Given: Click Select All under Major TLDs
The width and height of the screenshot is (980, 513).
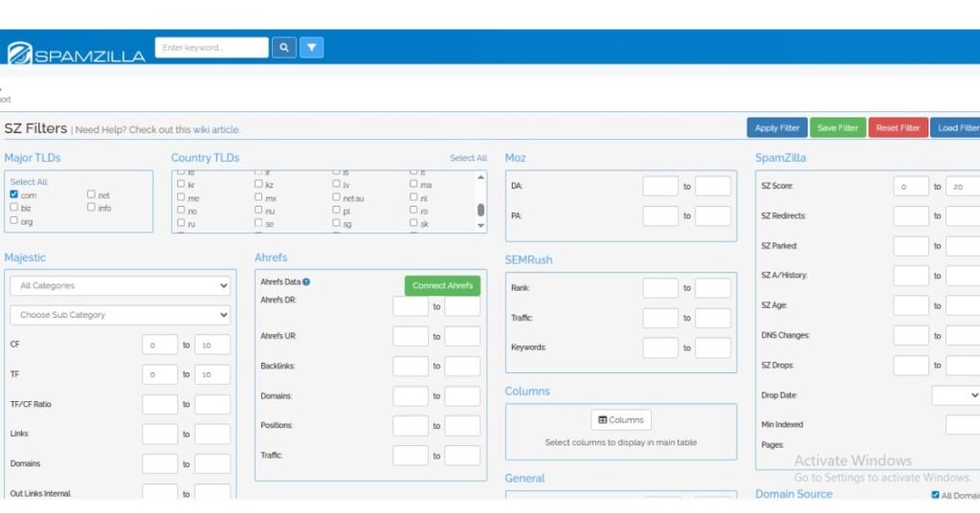Looking at the screenshot, I should pos(28,182).
